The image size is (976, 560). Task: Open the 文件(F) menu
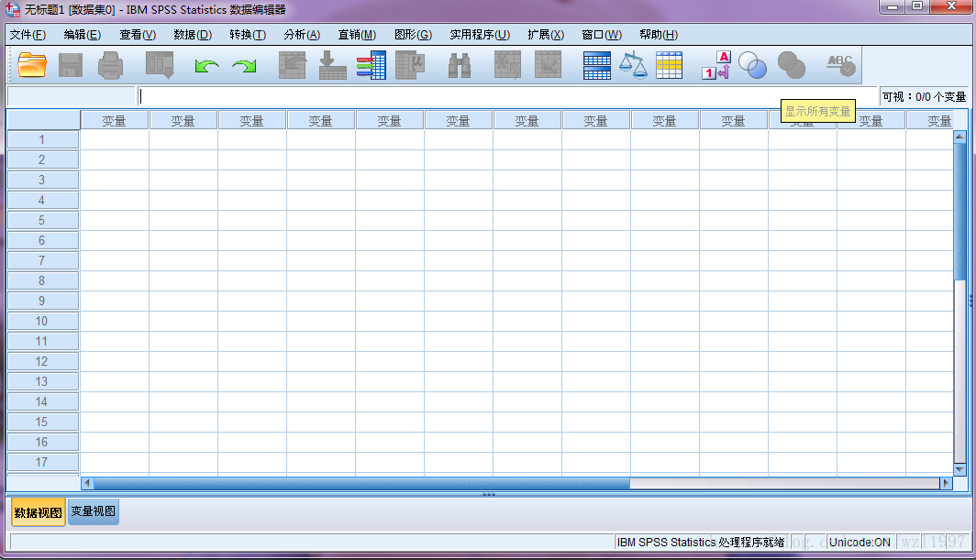pos(28,35)
